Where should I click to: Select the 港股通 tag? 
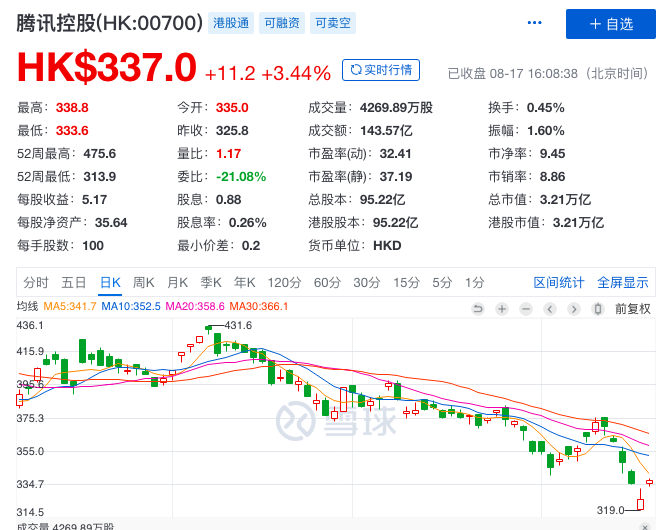(231, 23)
